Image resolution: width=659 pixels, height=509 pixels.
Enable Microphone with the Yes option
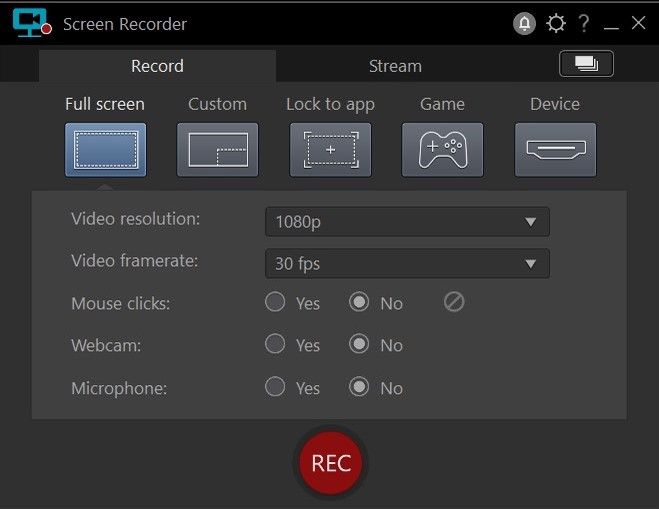[x=275, y=387]
